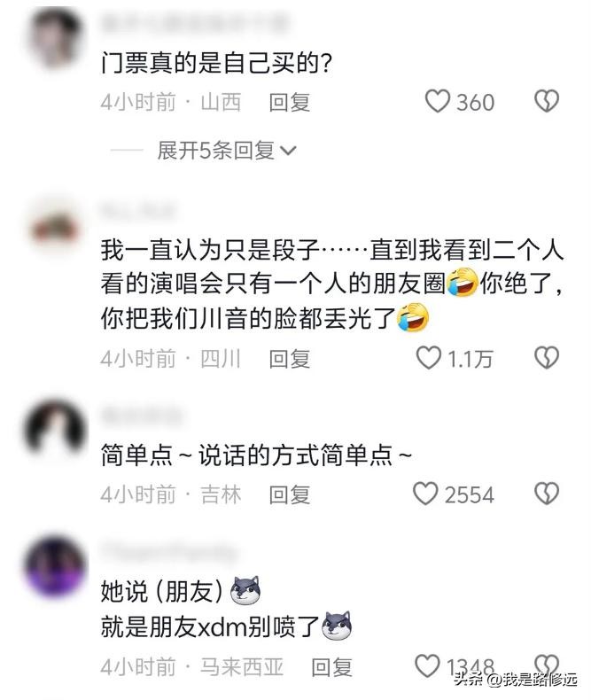This screenshot has height=700, width=591.
Task: Select the comment text 门票真的是自己买的?
Action: click(x=216, y=63)
